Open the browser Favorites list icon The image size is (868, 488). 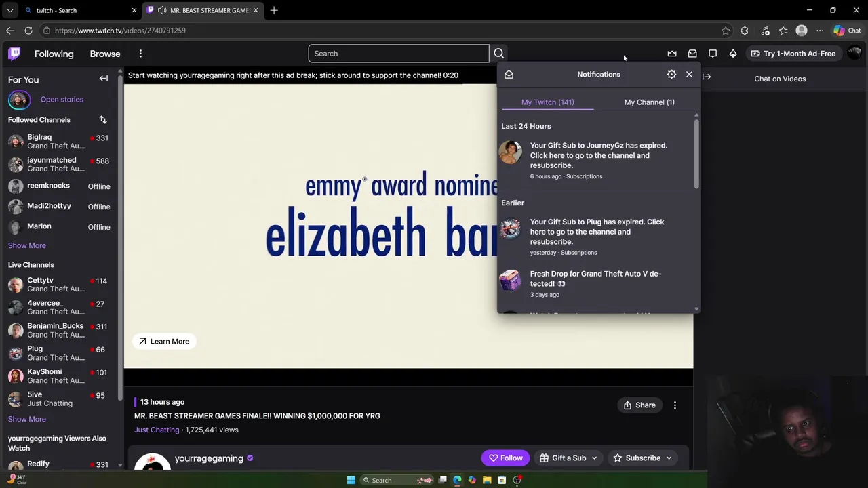coord(783,30)
